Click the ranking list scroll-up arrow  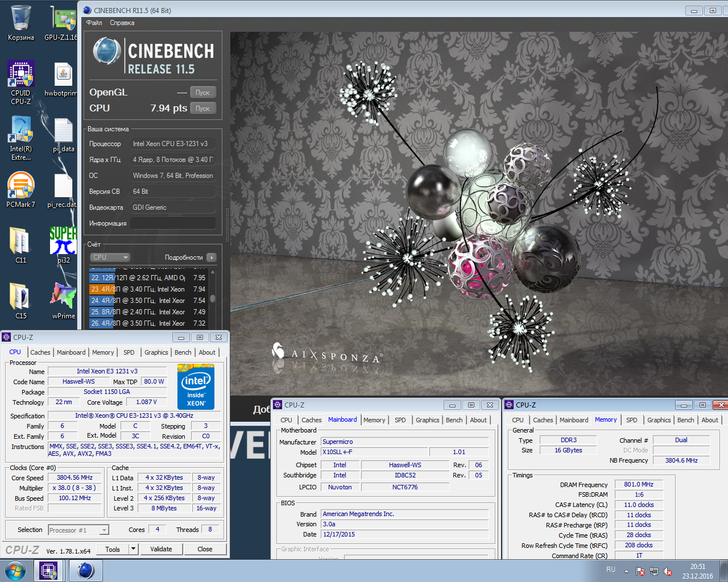click(213, 272)
